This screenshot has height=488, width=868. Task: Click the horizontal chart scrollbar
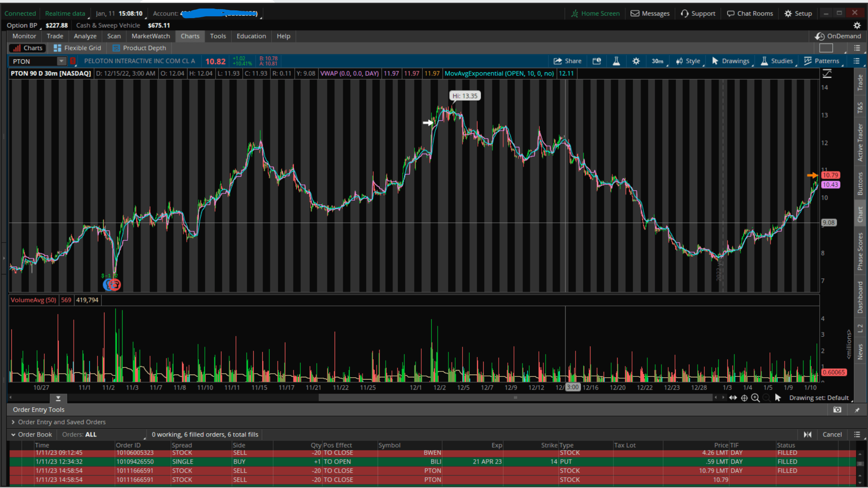coord(515,398)
